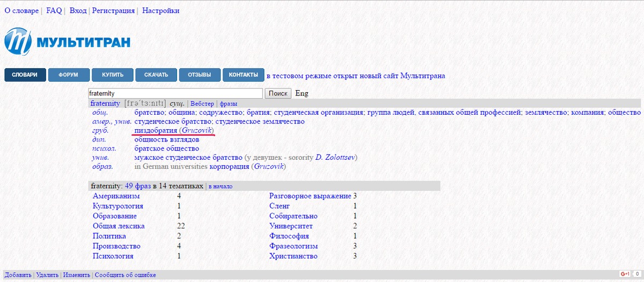644x282 pixels.
Task: Click the общ. subject label
Action: click(x=100, y=113)
